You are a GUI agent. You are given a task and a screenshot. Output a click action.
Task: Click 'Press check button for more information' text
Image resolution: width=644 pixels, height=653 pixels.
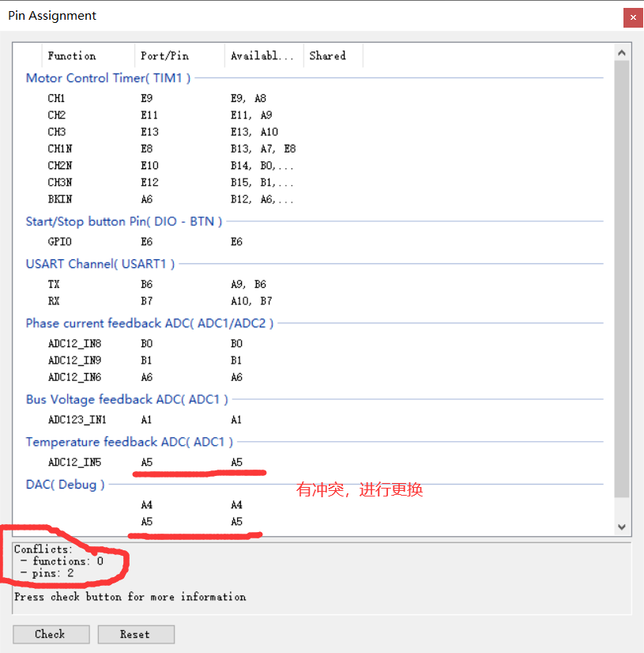point(130,597)
